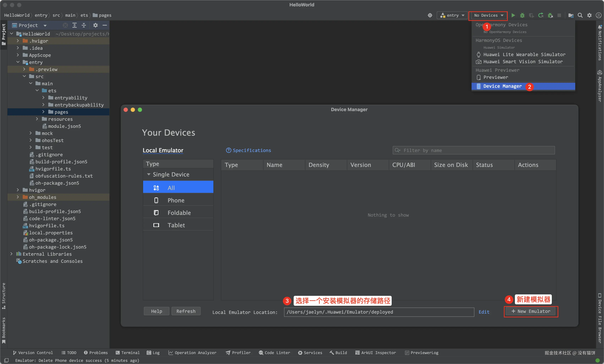Click Collapse All icon in Project panel

(x=84, y=25)
